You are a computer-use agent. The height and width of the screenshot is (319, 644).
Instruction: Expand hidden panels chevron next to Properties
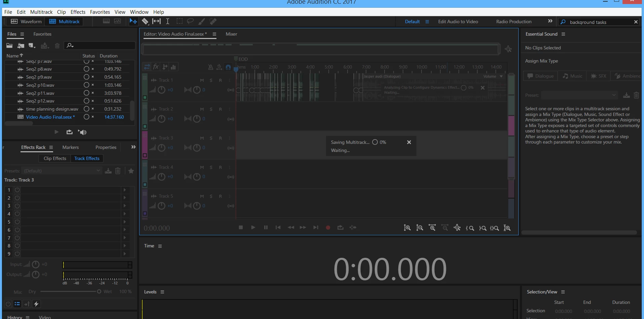133,147
